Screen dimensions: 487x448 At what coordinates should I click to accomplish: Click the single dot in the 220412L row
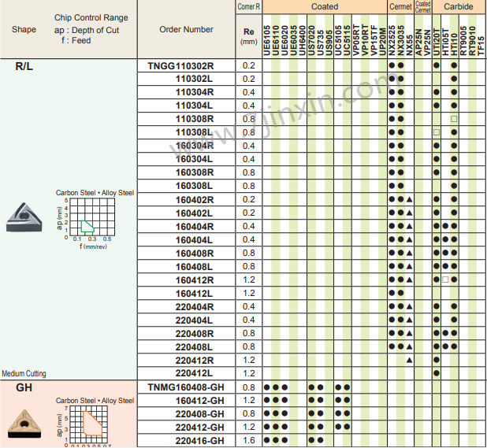coord(437,373)
